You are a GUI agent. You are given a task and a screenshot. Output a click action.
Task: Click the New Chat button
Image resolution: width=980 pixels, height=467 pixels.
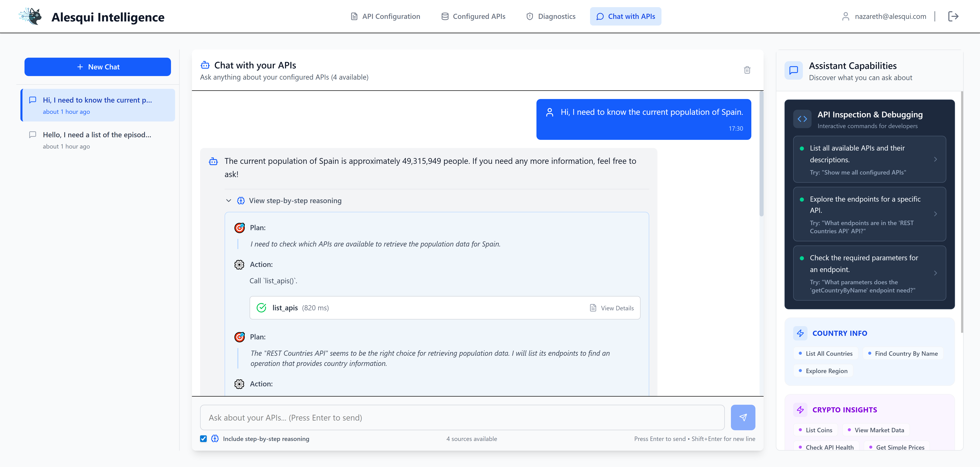pos(97,67)
